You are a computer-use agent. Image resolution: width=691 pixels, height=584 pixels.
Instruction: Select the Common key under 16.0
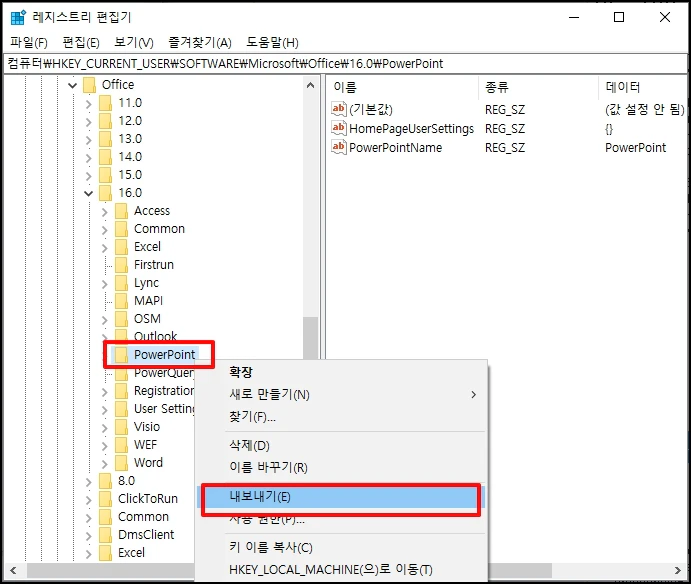click(159, 229)
